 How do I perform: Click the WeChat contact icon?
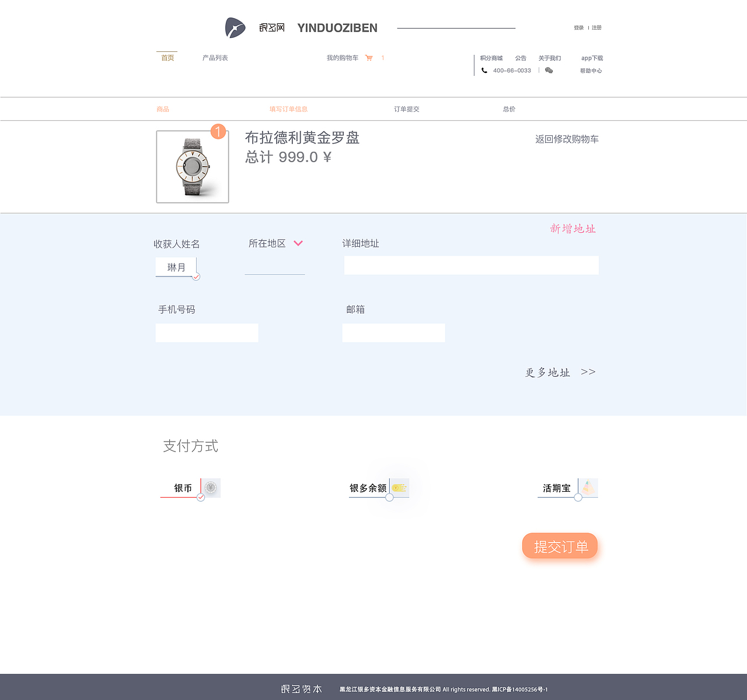coord(549,70)
